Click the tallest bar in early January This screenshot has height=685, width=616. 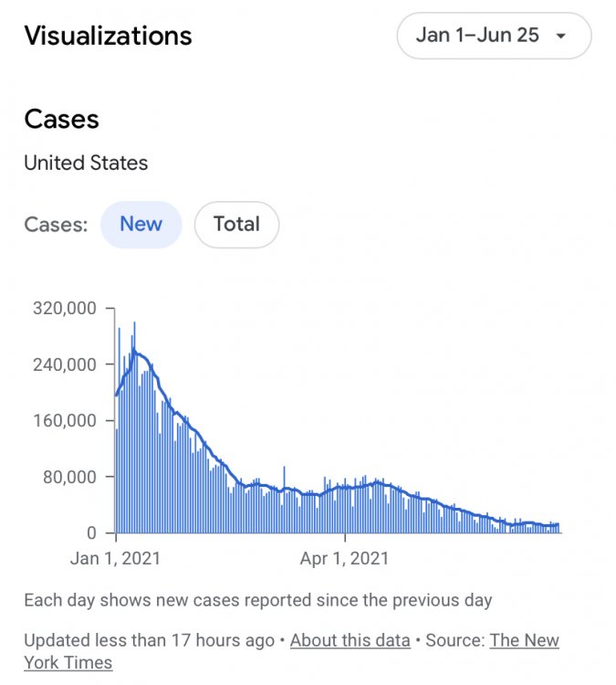(134, 427)
